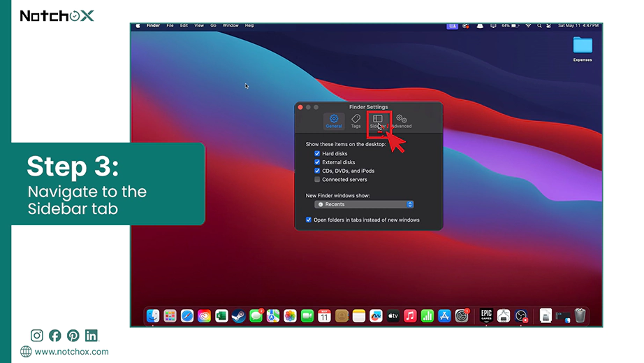The width and height of the screenshot is (644, 363).
Task: Open Numbers from the Dock
Action: 427,315
